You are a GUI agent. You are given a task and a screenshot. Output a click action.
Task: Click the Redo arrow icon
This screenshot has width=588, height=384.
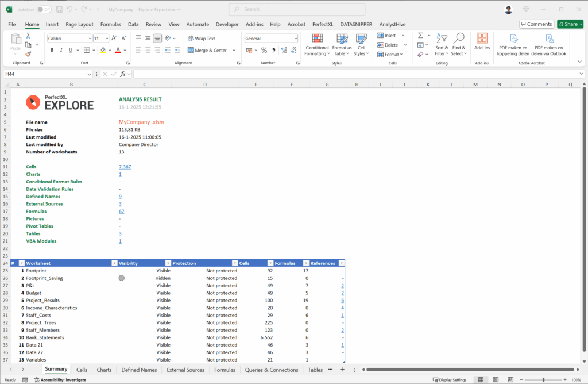coord(84,9)
